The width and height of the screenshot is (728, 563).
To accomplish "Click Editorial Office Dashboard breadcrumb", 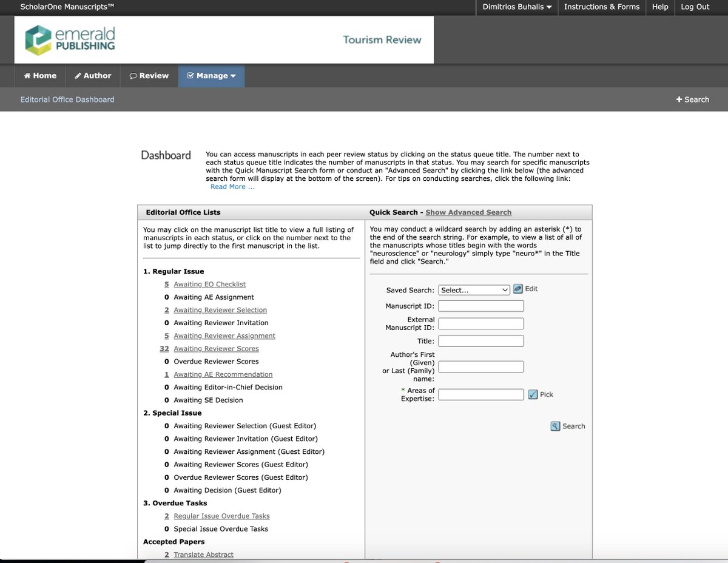I will [x=67, y=99].
